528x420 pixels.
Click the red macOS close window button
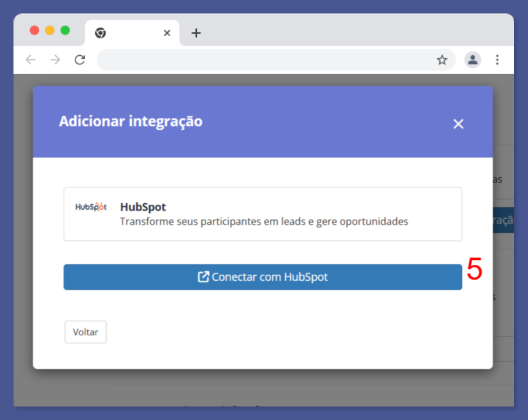click(34, 30)
